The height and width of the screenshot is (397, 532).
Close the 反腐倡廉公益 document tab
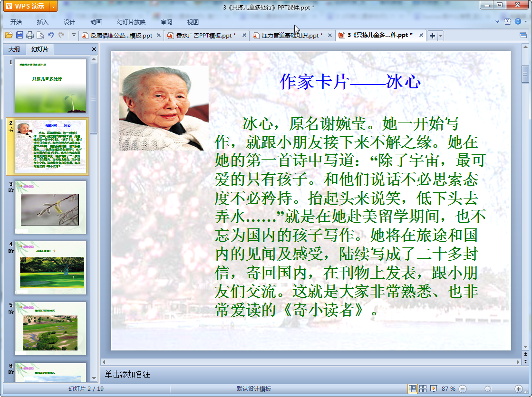[x=158, y=35]
